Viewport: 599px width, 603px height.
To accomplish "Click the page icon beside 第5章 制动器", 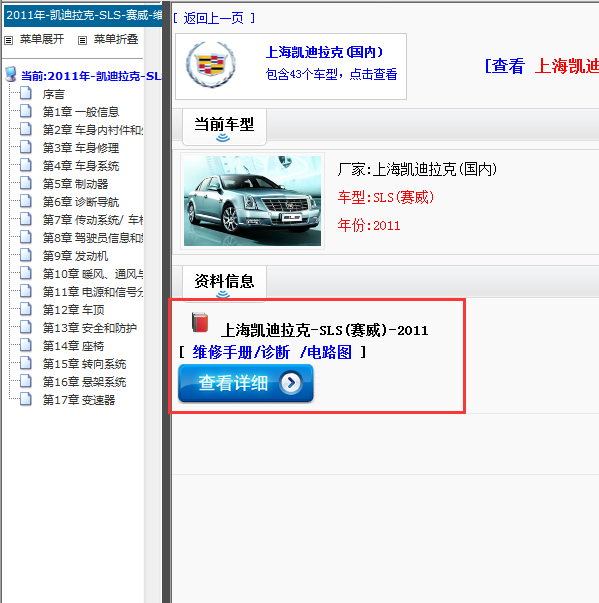I will tap(26, 183).
